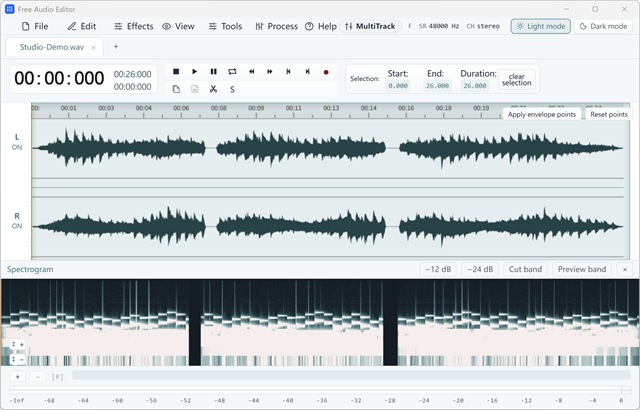This screenshot has height=410, width=640.
Task: Start playback with the Play button
Action: pos(195,71)
